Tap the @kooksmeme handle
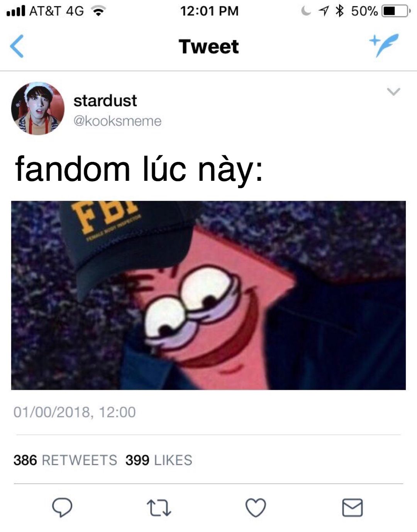 click(x=117, y=121)
